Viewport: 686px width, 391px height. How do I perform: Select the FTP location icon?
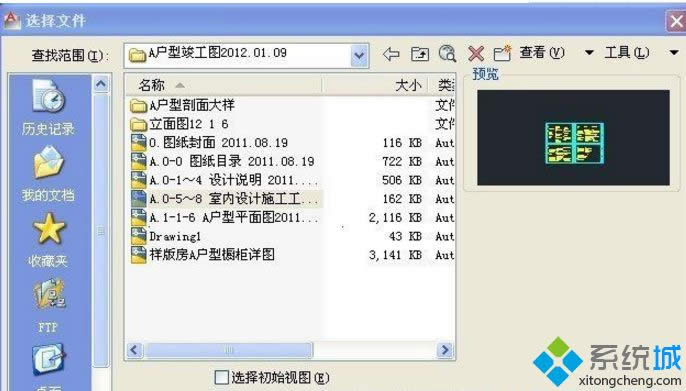[x=48, y=305]
